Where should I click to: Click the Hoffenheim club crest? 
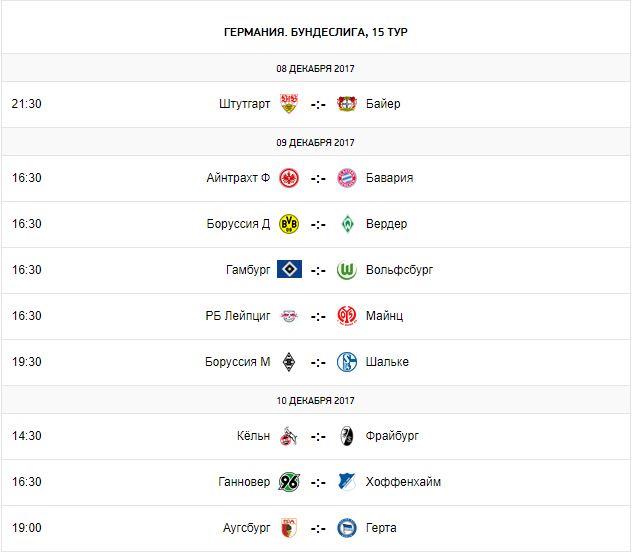tap(347, 482)
